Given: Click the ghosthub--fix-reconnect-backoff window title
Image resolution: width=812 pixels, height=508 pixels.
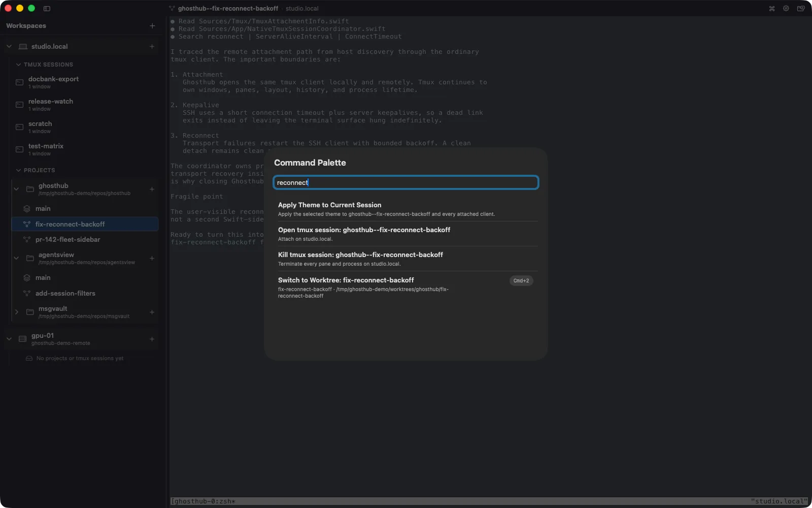Looking at the screenshot, I should click(228, 9).
